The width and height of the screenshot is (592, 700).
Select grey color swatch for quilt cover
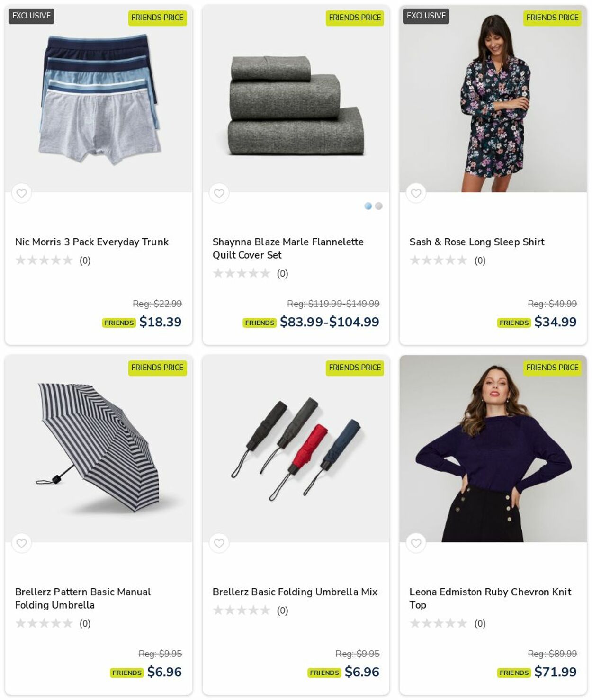tap(378, 206)
